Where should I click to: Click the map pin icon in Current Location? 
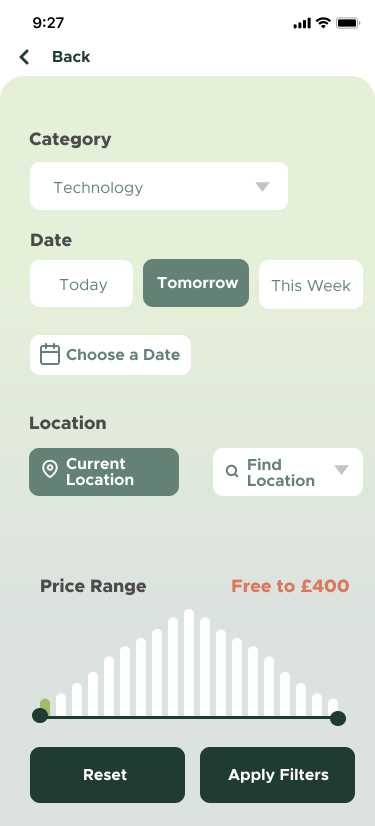click(50, 469)
